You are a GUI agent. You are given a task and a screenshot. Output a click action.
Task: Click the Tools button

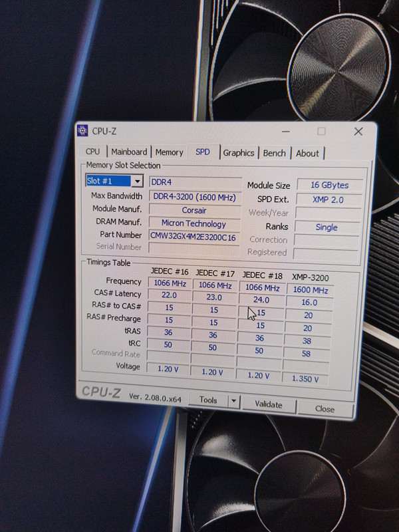pos(208,400)
